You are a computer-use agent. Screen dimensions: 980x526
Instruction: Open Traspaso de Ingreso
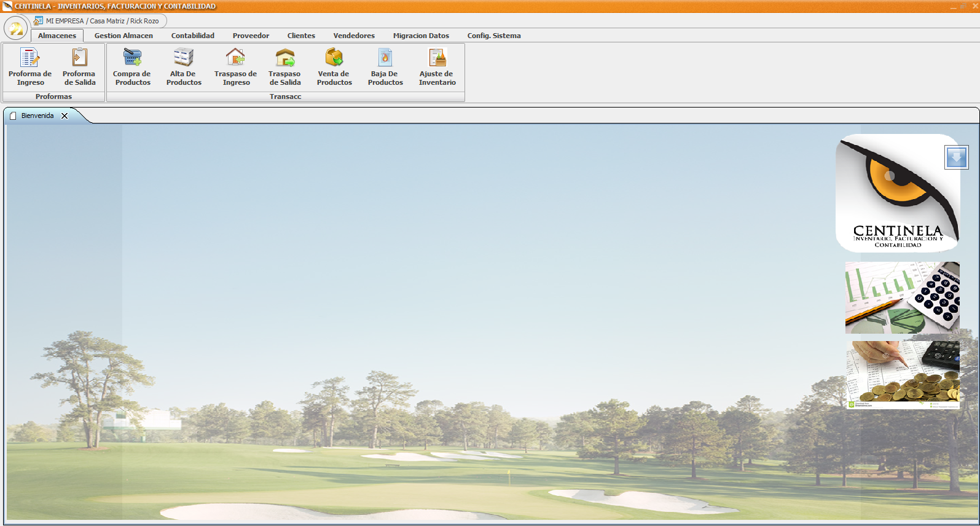click(235, 67)
